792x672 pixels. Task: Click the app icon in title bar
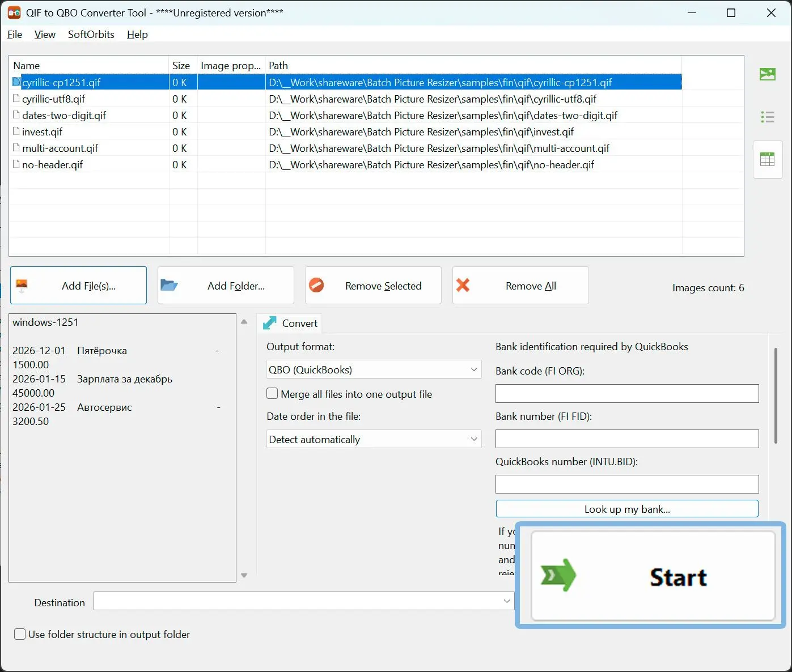tap(14, 12)
